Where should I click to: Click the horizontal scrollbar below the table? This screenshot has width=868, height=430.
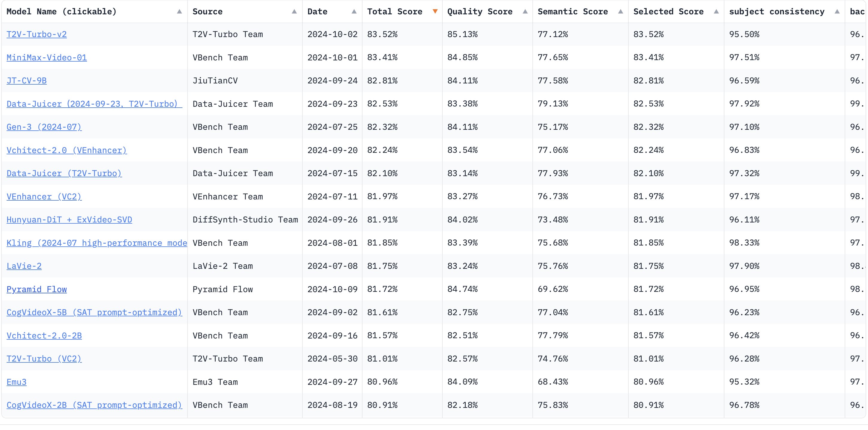434,427
